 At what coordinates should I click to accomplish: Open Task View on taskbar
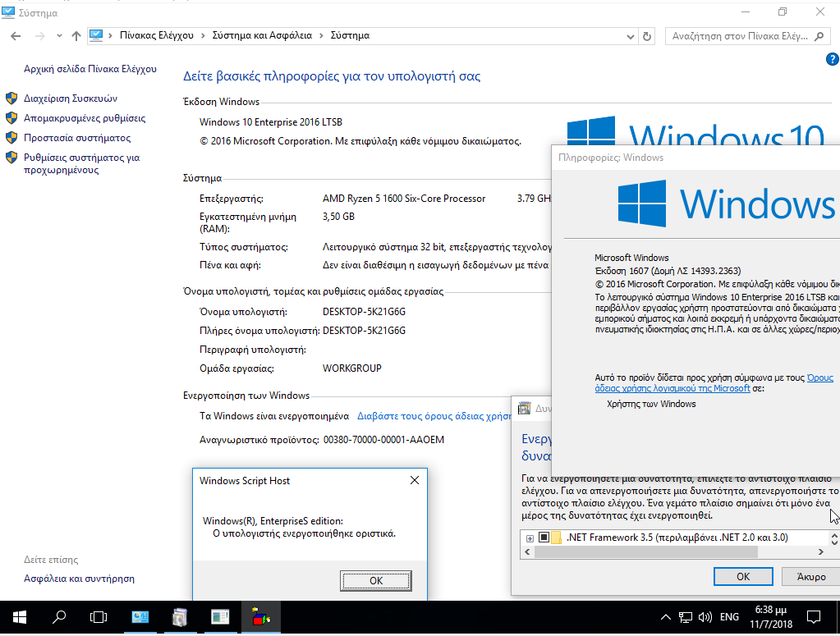coord(99,617)
